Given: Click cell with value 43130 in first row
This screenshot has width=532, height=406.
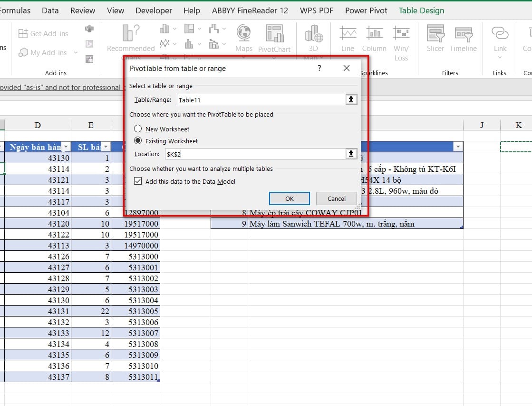Looking at the screenshot, I should click(38, 158).
